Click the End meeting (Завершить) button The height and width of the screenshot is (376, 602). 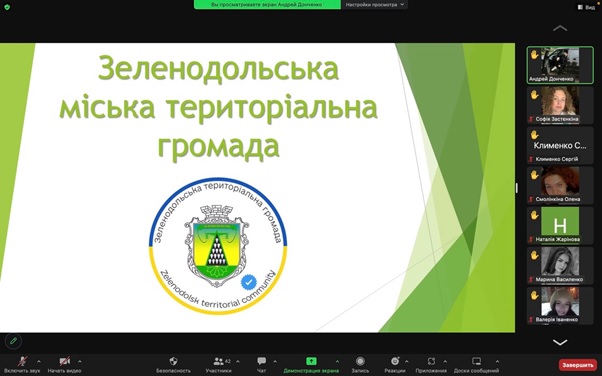578,364
